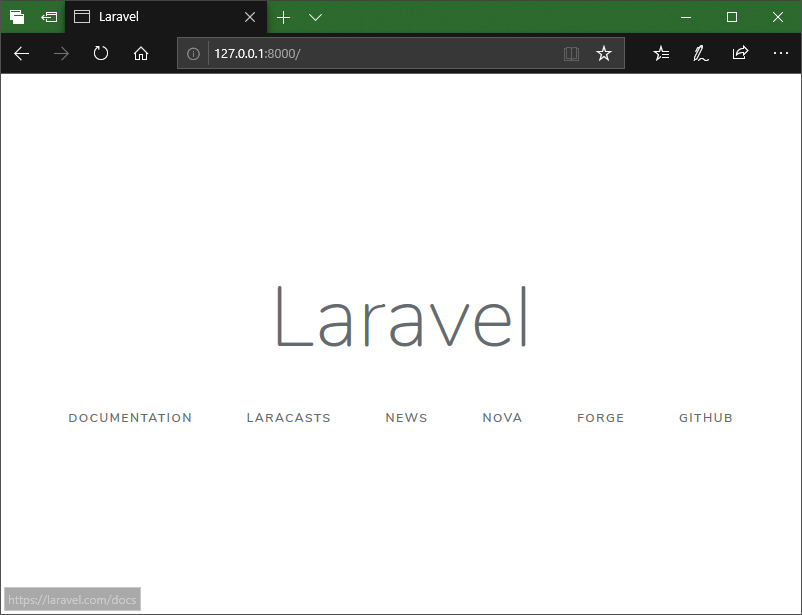
Task: Click the Forward navigation arrow
Action: coord(61,53)
